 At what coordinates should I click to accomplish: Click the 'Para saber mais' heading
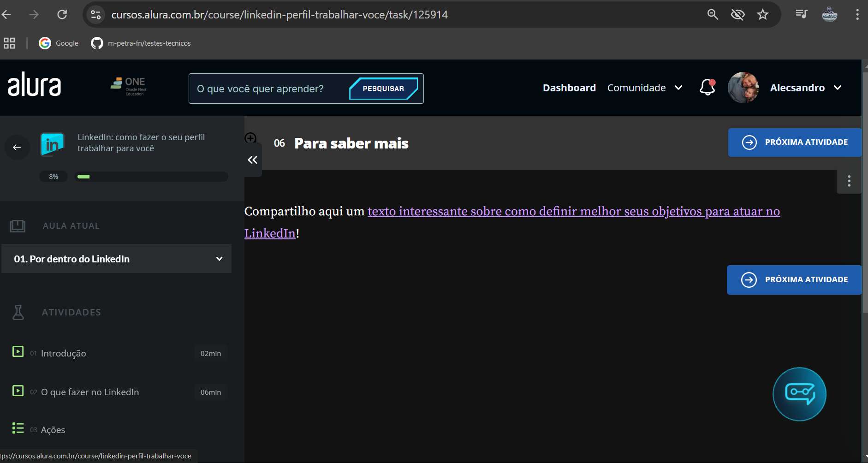351,143
